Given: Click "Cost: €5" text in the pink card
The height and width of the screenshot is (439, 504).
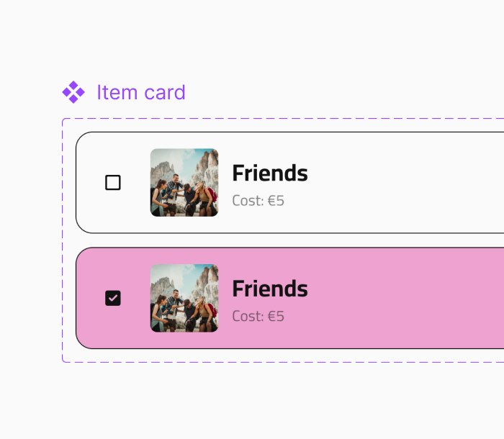Looking at the screenshot, I should click(x=258, y=316).
